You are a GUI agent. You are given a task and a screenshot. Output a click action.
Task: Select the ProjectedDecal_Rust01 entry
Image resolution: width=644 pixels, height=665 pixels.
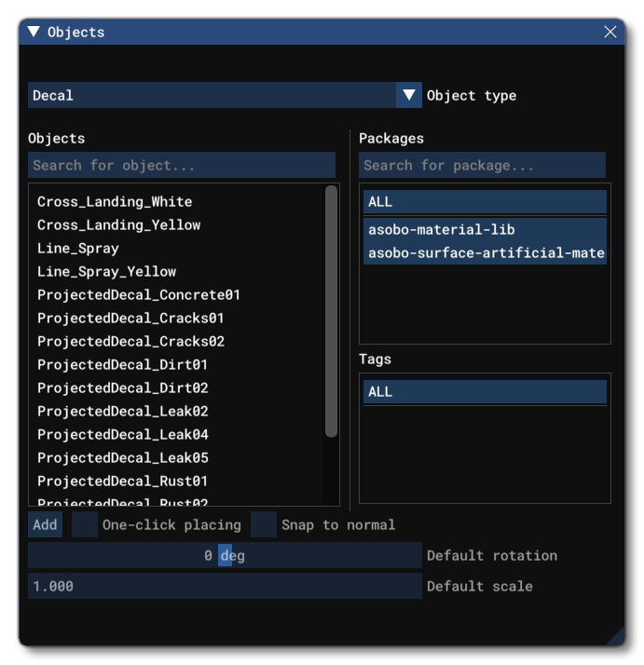123,481
